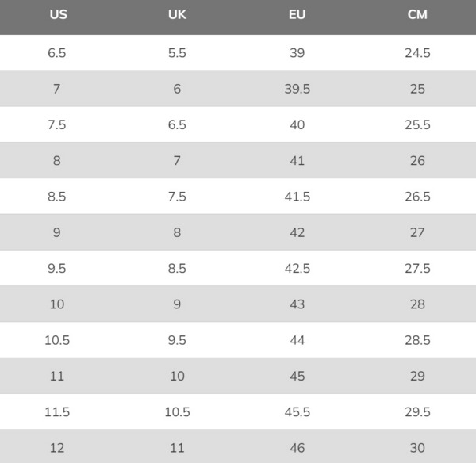Click the 24.5 CM value
This screenshot has height=463, width=476.
tap(417, 53)
